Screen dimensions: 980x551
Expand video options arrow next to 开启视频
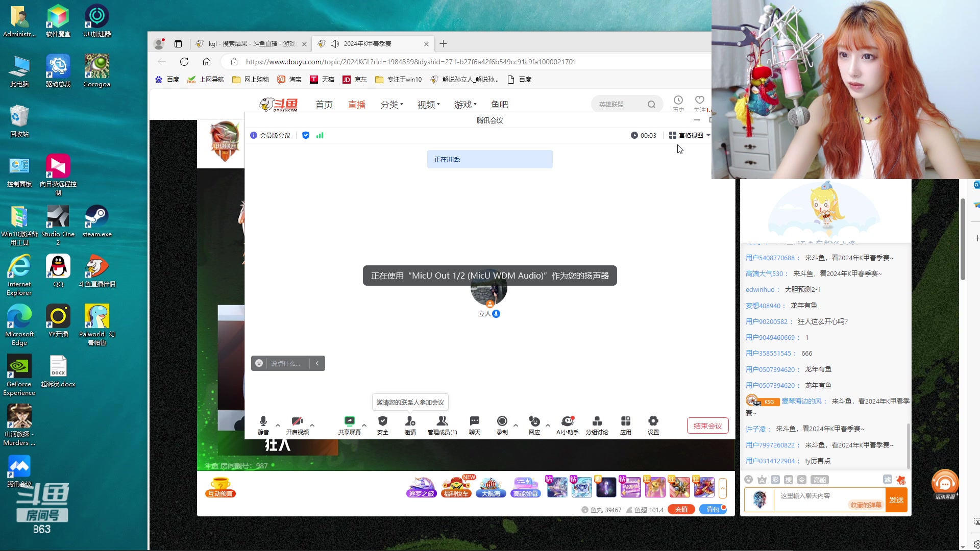point(312,425)
